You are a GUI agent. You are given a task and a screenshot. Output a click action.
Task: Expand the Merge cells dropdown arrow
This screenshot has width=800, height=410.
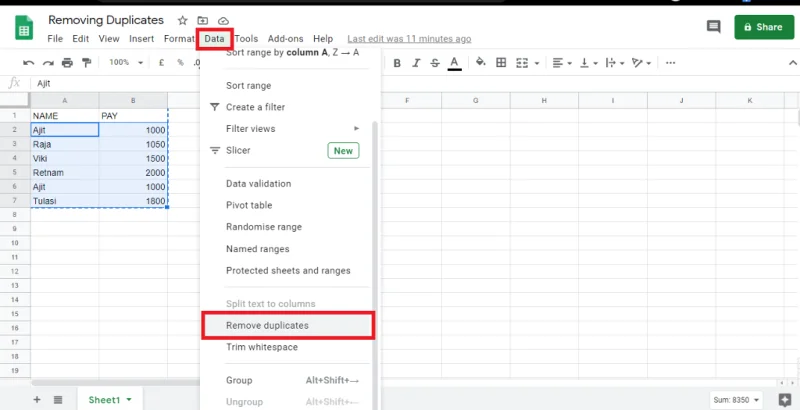point(537,63)
